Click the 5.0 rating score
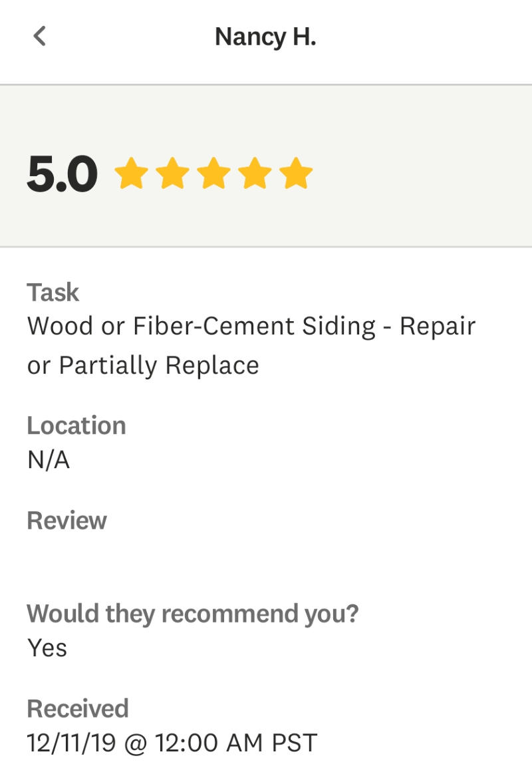532x780 pixels. [63, 174]
